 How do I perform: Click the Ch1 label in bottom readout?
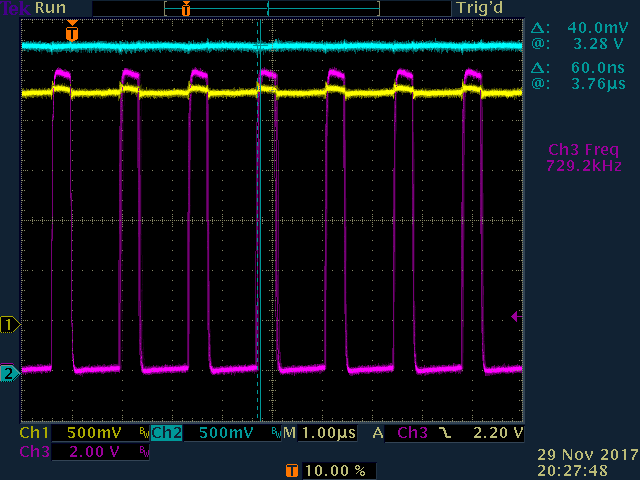(34, 433)
